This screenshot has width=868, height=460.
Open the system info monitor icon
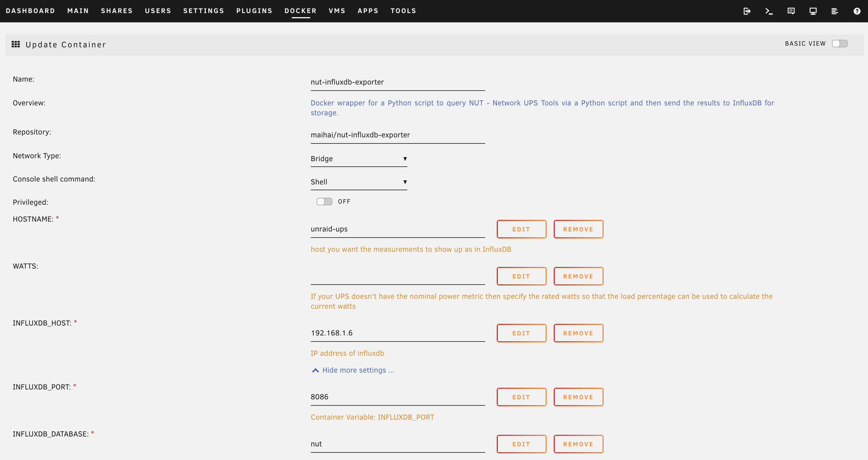coord(813,11)
